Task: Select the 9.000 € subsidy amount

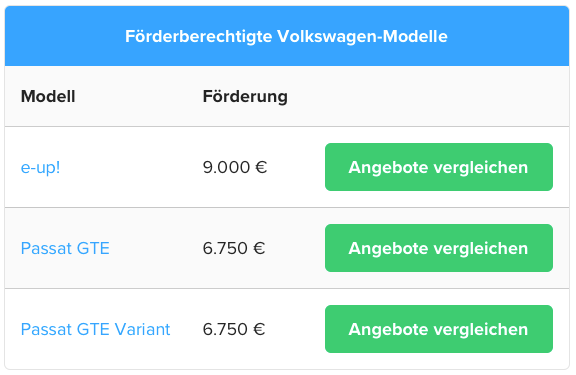Action: point(235,167)
